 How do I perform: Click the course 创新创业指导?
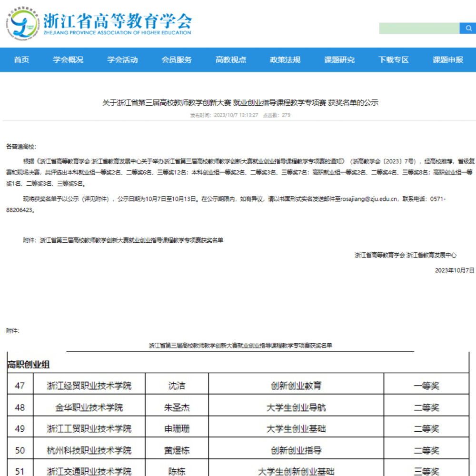[296, 450]
